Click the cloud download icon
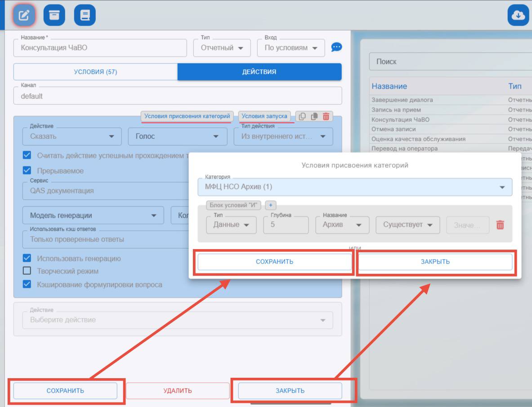 518,16
